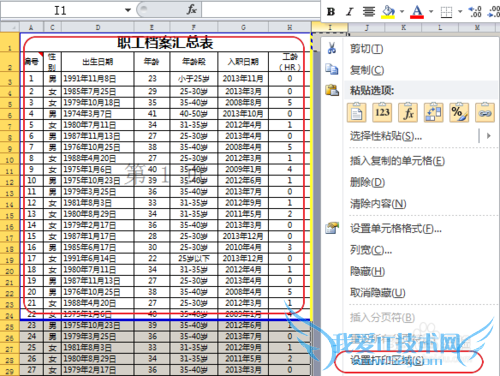Choose 列宽(C)... menu item
This screenshot has width=500, height=376.
click(371, 250)
